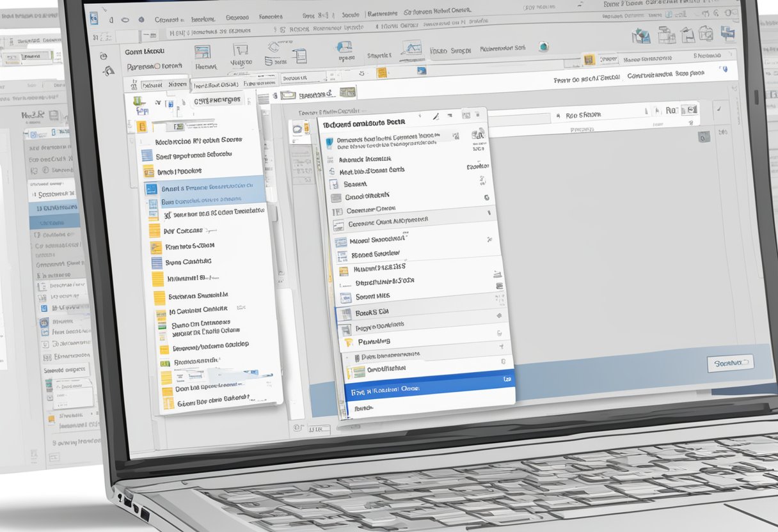Screen dimensions: 778x532
Task: Toggle the boxed icon next to R0 field
Action: tap(688, 111)
